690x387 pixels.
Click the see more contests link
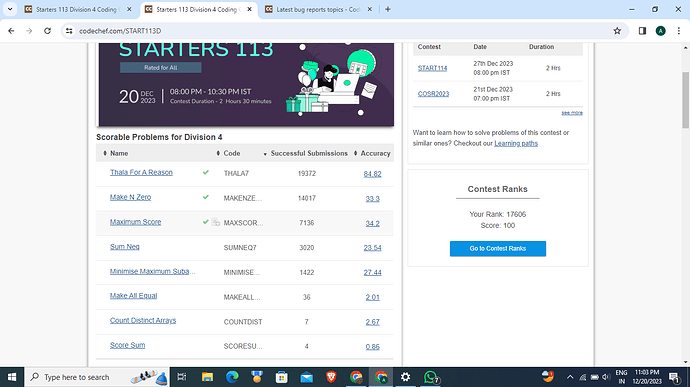point(572,113)
